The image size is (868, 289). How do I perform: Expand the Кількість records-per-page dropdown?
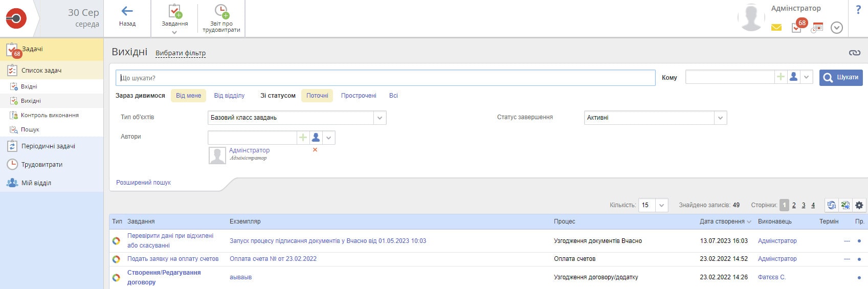click(661, 205)
